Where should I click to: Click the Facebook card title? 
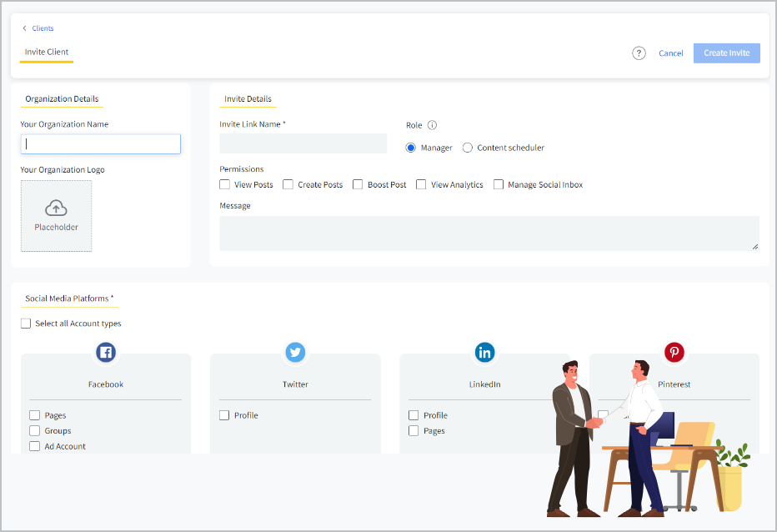[x=106, y=384]
